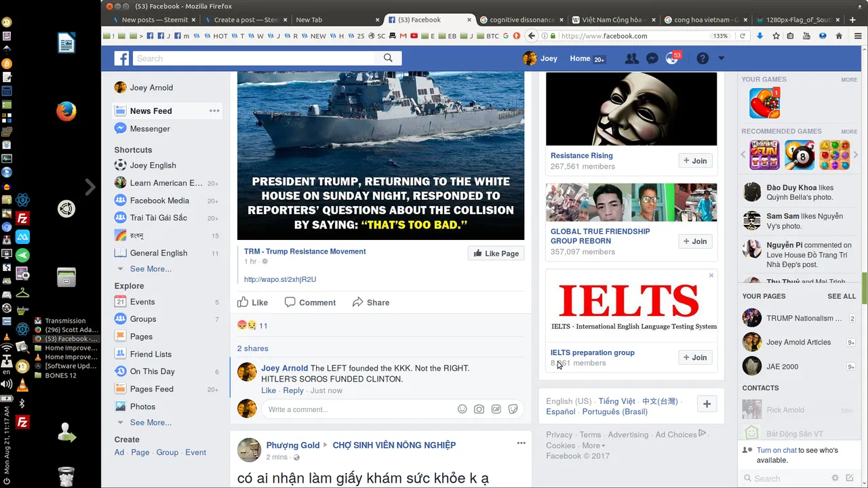Join the Resistance Rising group

click(x=695, y=161)
